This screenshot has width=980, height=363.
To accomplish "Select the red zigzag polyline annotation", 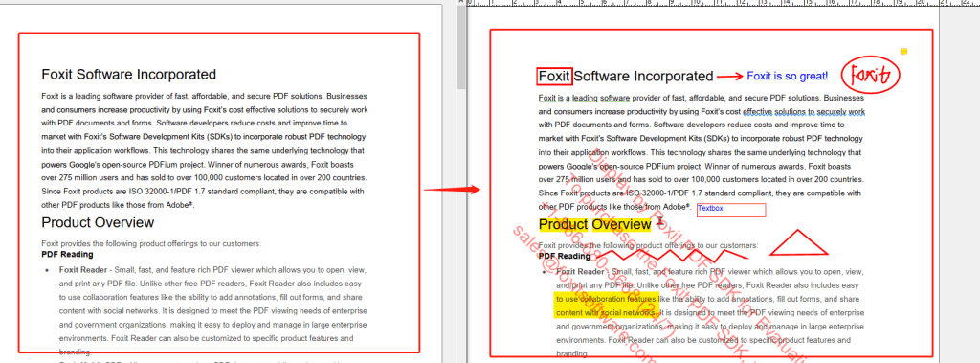I will (670, 255).
